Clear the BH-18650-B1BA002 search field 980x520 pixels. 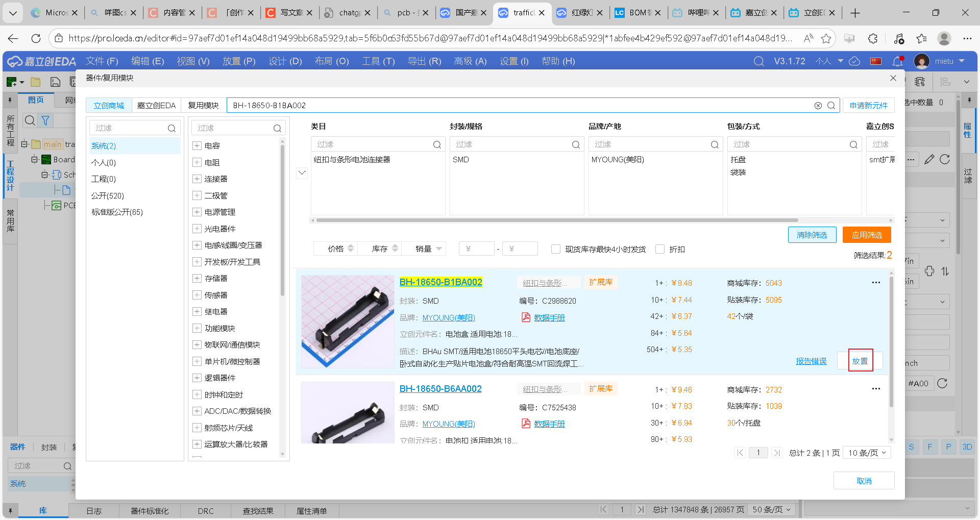818,105
